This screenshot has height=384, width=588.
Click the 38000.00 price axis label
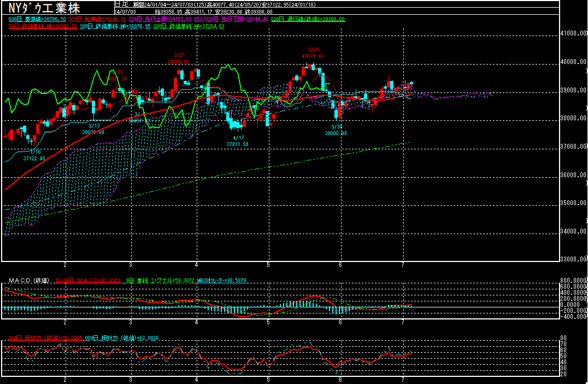(x=573, y=118)
